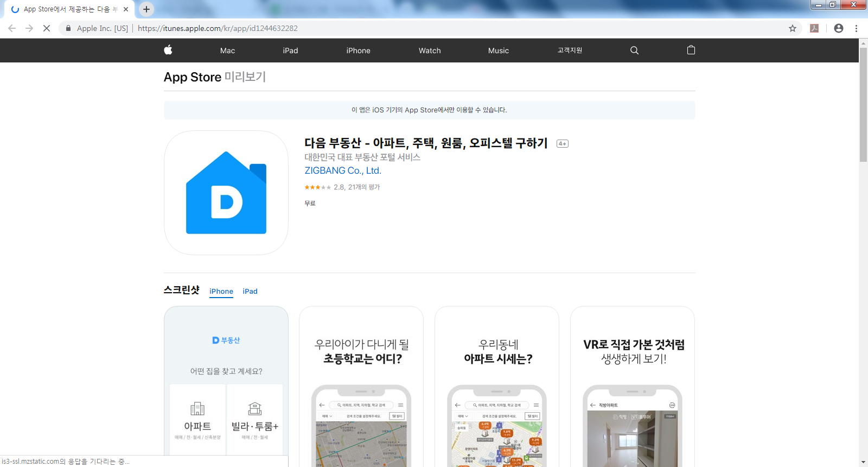Click the 아파트 tile in first screenshot

[x=197, y=420]
